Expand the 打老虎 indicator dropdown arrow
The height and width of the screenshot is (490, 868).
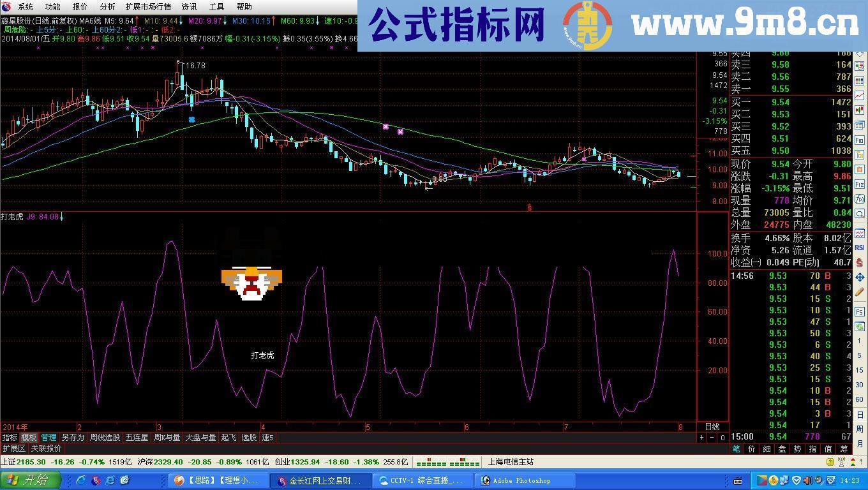coord(62,217)
